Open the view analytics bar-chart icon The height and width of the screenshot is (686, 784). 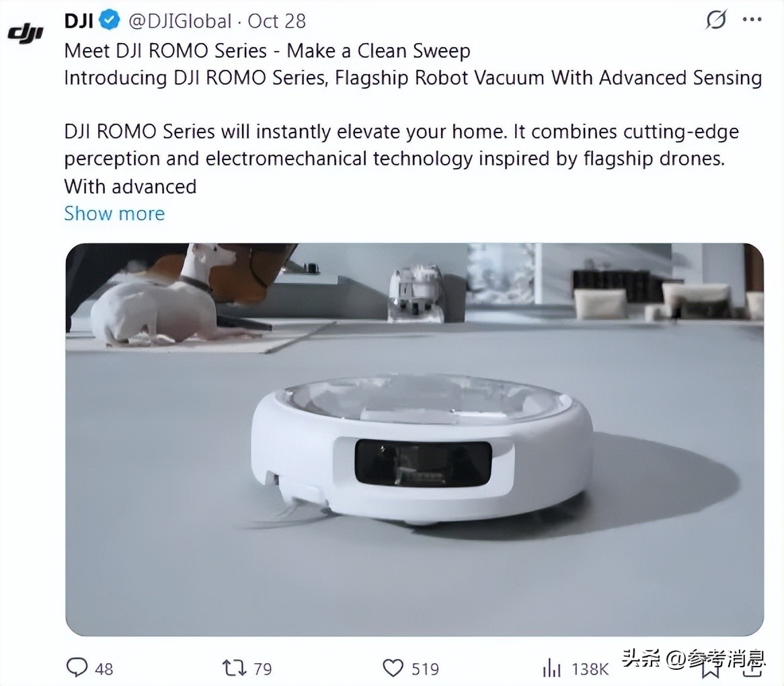click(x=551, y=668)
